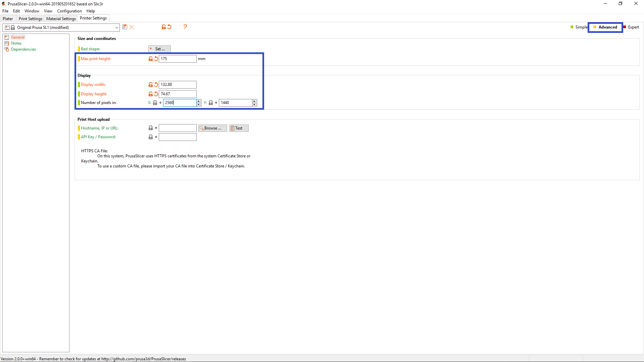Click the dot beside the Hostname lock
The height and width of the screenshot is (362, 644).
coord(156,128)
